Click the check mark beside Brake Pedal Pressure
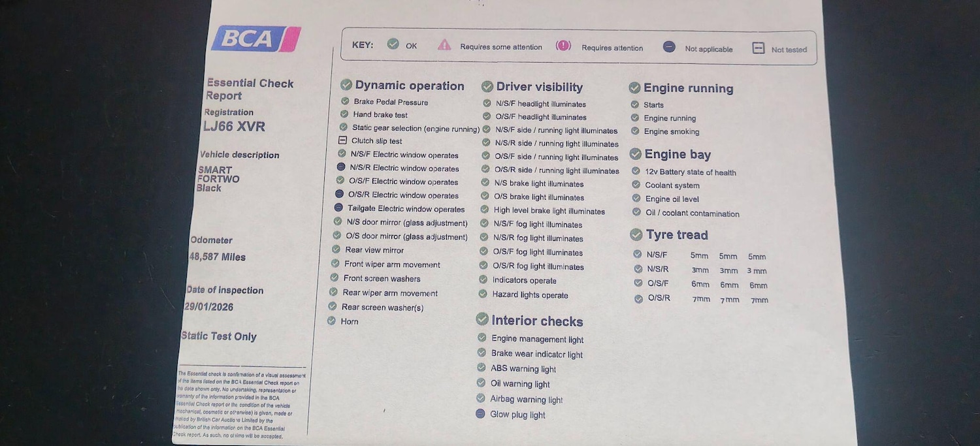 [x=345, y=101]
